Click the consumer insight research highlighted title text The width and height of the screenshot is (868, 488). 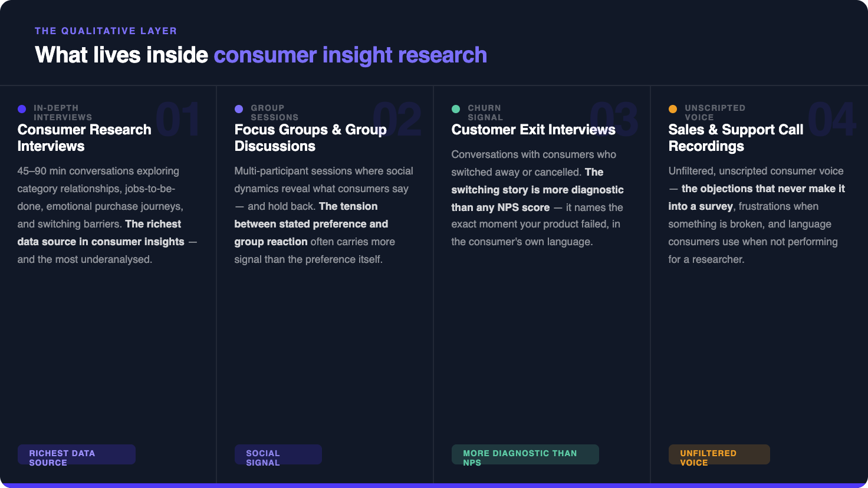tap(350, 55)
